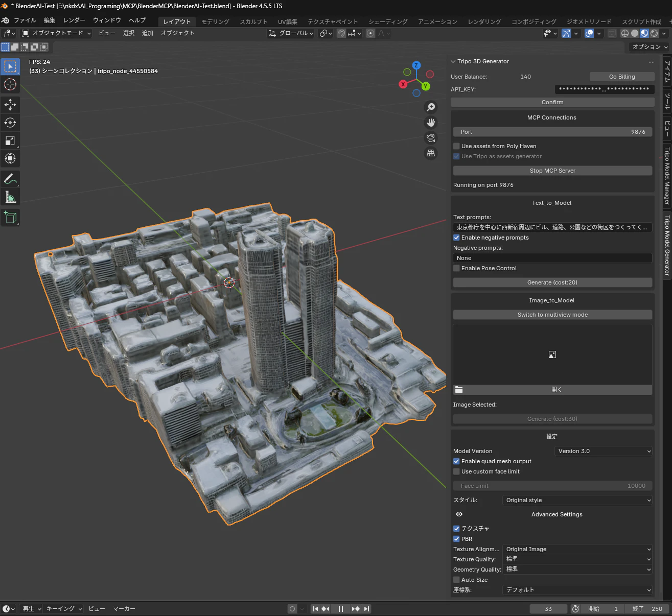The image size is (672, 616).
Task: Uncheck the PBR checkbox
Action: click(x=456, y=539)
